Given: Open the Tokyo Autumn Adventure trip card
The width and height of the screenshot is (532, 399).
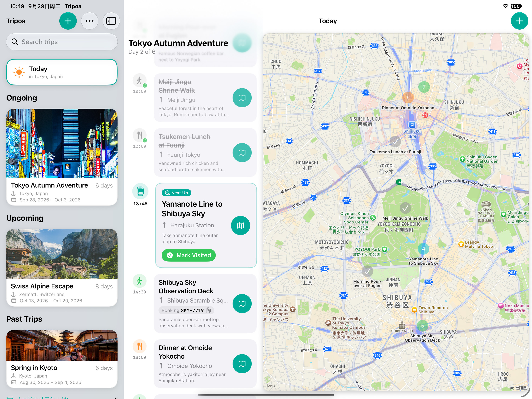Looking at the screenshot, I should point(62,157).
